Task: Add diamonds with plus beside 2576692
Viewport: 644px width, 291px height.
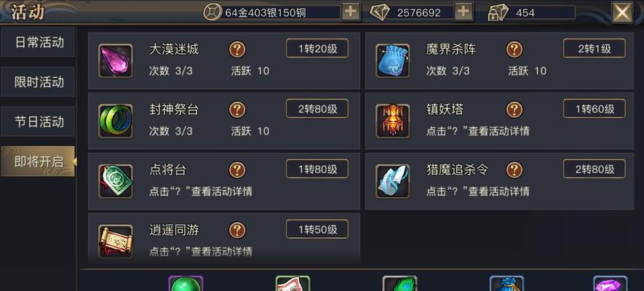Action: [x=464, y=12]
